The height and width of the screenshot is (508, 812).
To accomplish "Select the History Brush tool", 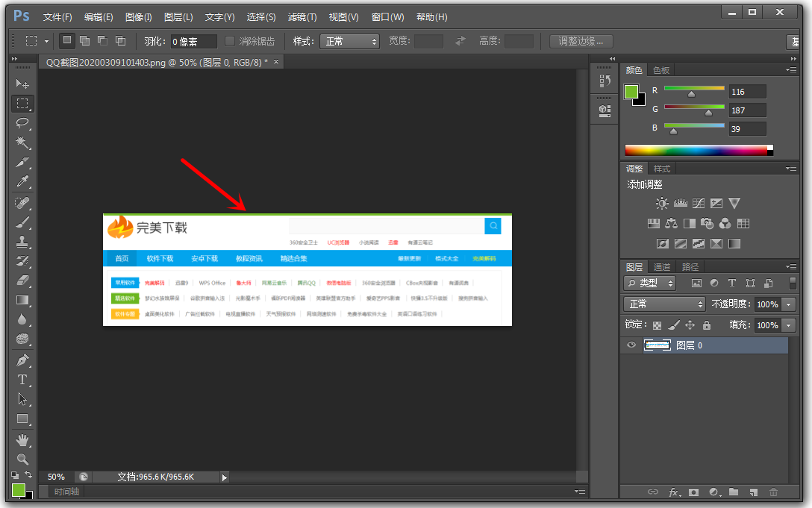I will 22,261.
